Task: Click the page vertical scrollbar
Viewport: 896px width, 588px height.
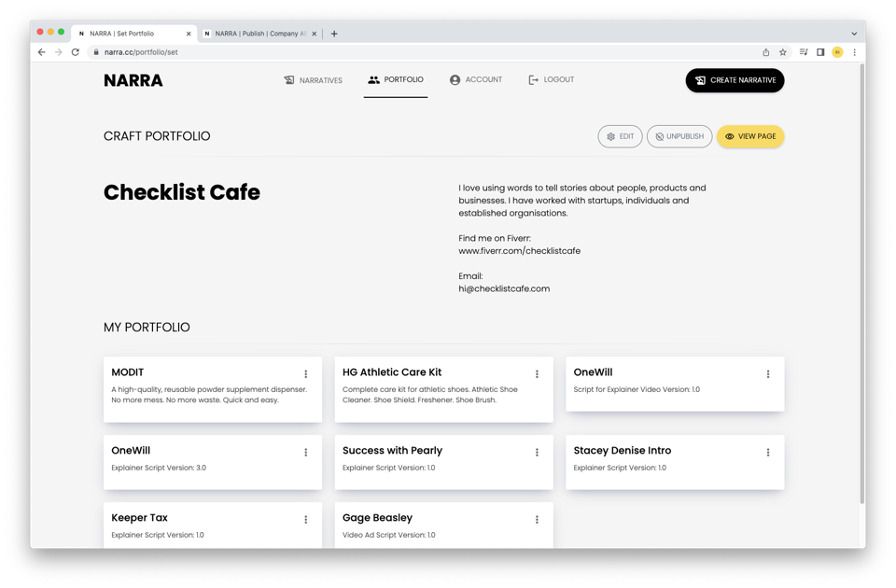Action: [861, 283]
